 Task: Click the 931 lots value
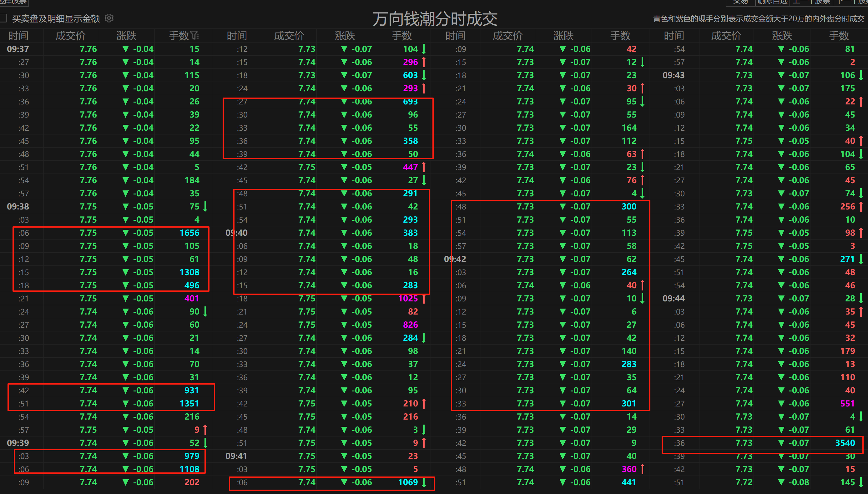click(x=192, y=390)
